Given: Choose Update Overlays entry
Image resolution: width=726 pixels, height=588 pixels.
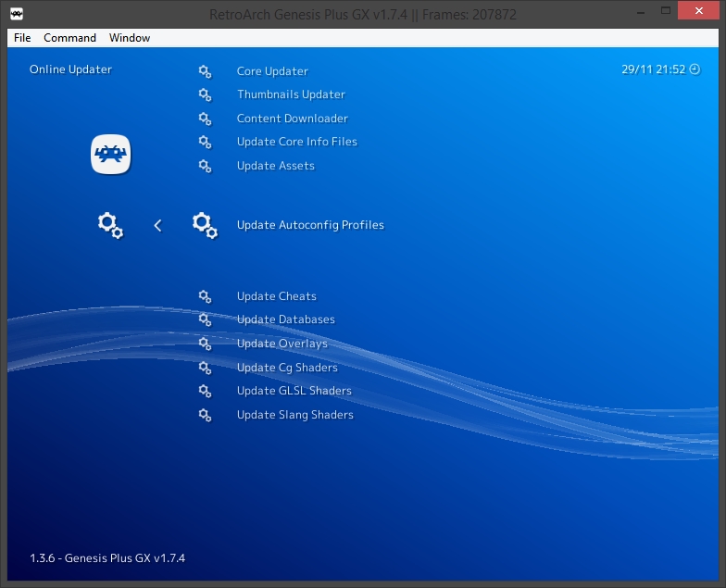Looking at the screenshot, I should click(282, 344).
